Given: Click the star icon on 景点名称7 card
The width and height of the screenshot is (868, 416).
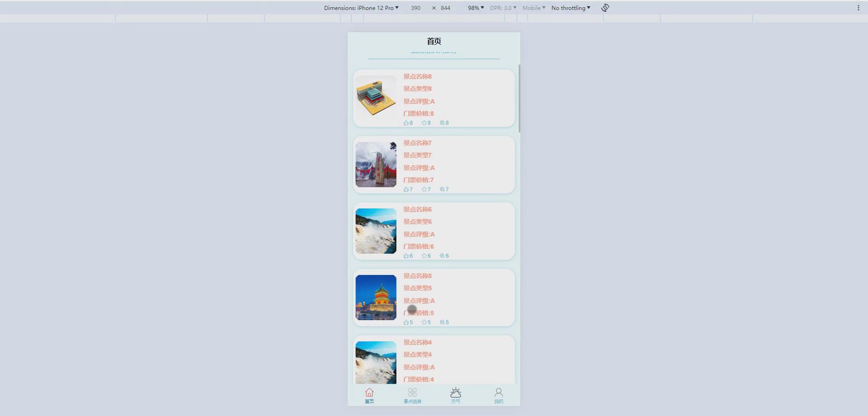Looking at the screenshot, I should point(424,189).
